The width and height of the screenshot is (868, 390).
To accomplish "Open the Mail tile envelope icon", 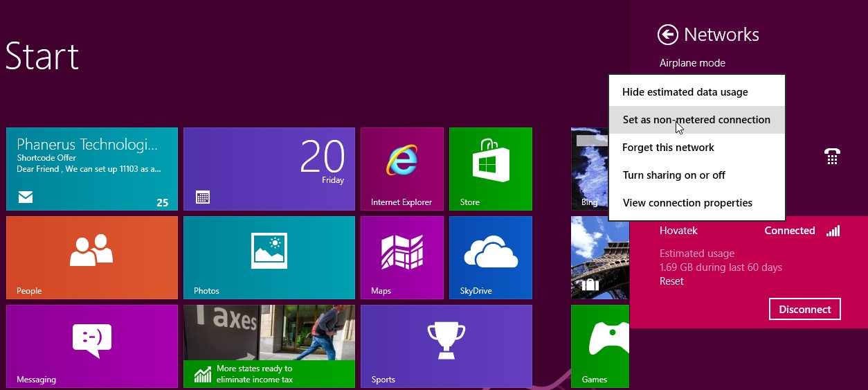I will point(26,198).
